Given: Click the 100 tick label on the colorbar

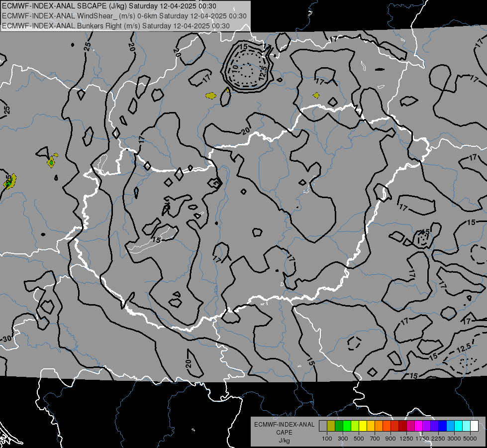Looking at the screenshot, I should [x=327, y=439].
